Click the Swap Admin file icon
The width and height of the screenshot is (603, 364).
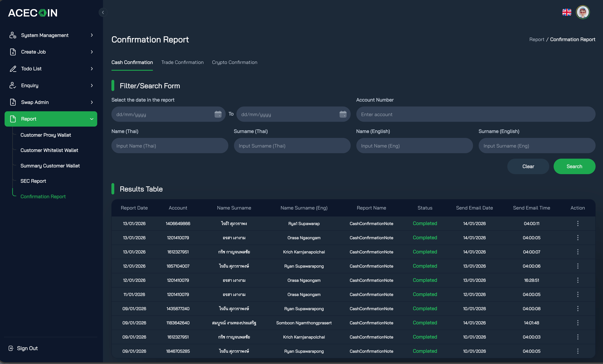13,102
